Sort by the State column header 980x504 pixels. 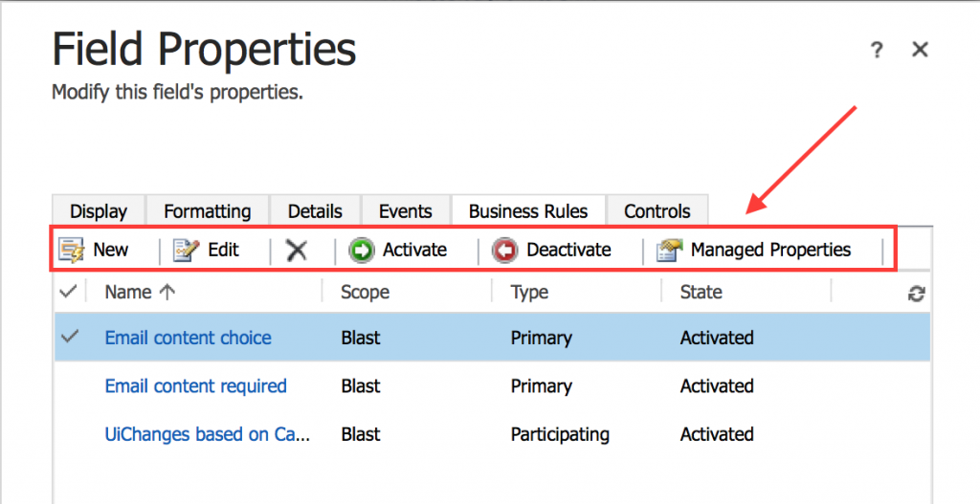pos(702,292)
